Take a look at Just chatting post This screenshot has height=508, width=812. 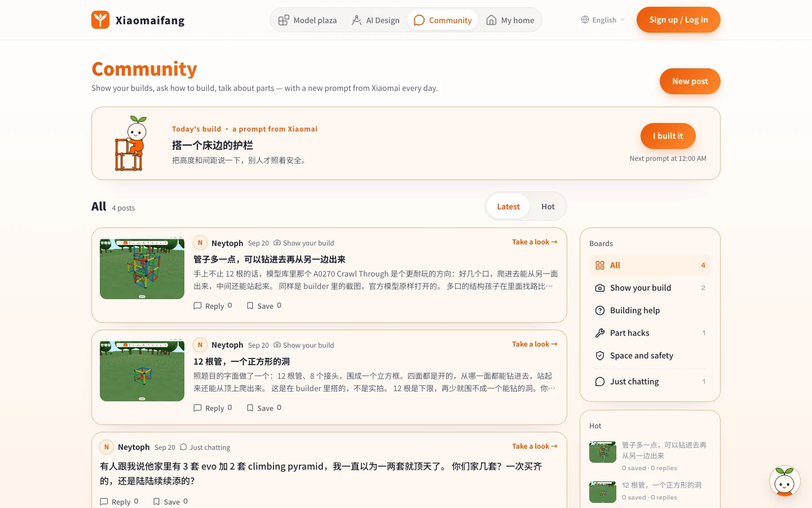coord(535,446)
